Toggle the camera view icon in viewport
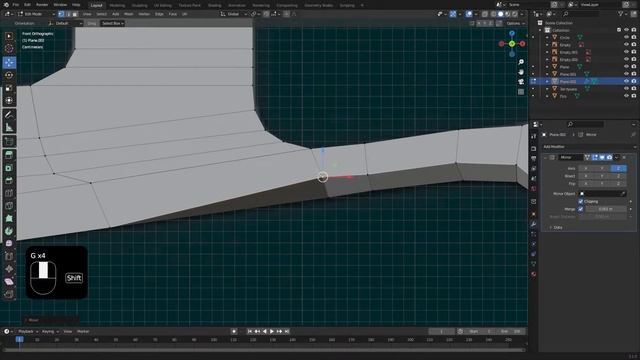This screenshot has height=360, width=640. (521, 82)
